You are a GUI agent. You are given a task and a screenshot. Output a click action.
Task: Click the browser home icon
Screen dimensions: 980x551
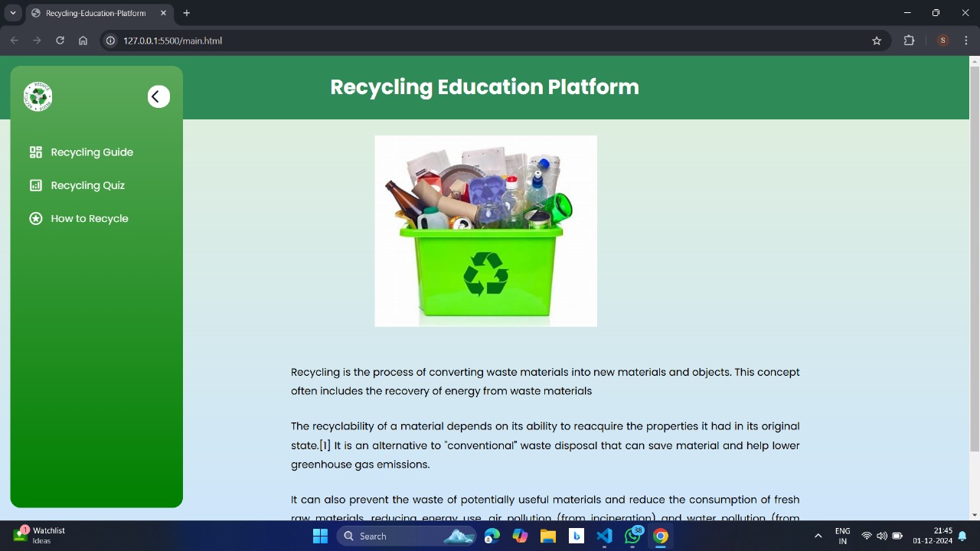point(83,41)
